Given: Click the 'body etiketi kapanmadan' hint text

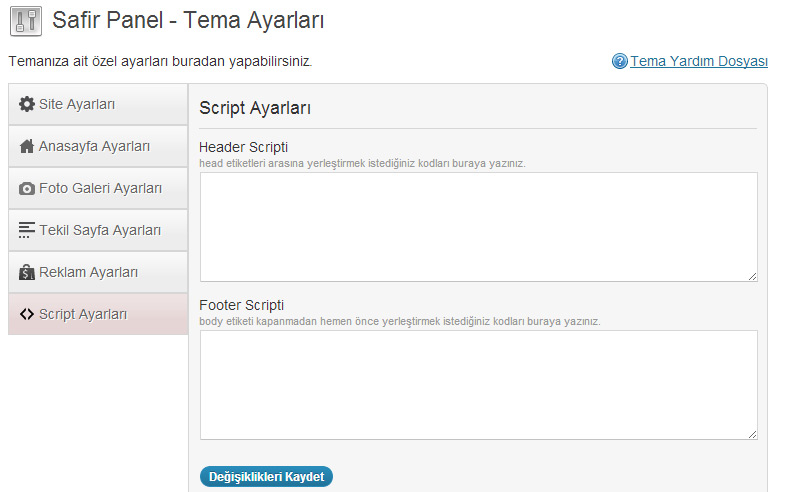Looking at the screenshot, I should [x=400, y=321].
